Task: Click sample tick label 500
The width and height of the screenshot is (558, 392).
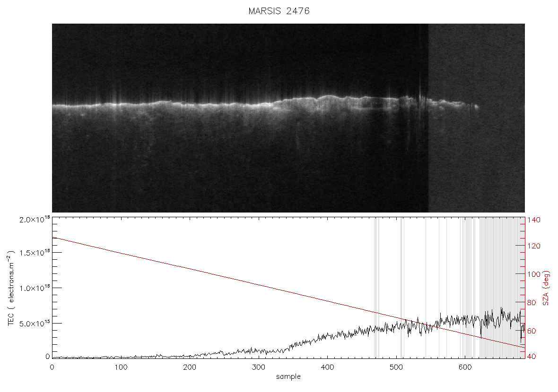Action: tap(396, 367)
